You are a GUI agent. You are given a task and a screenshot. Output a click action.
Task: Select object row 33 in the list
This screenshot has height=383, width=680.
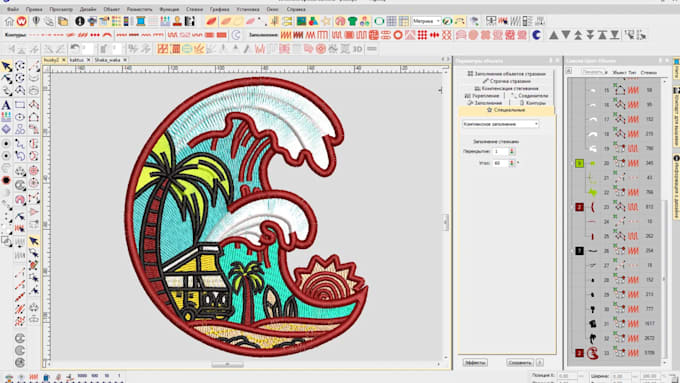click(x=616, y=353)
